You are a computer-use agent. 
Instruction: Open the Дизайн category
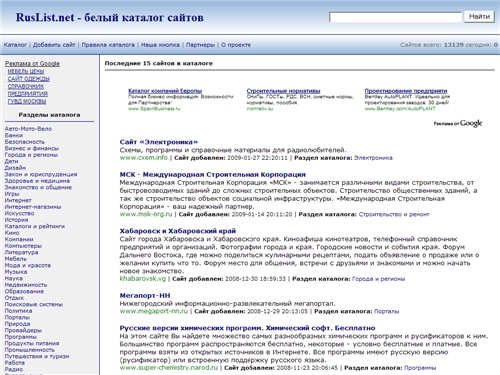[x=15, y=168]
